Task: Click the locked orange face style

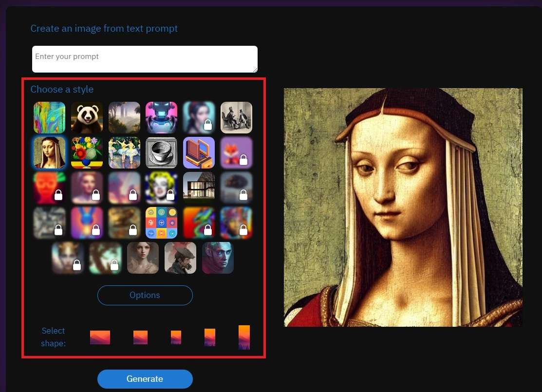Action: tap(50, 187)
